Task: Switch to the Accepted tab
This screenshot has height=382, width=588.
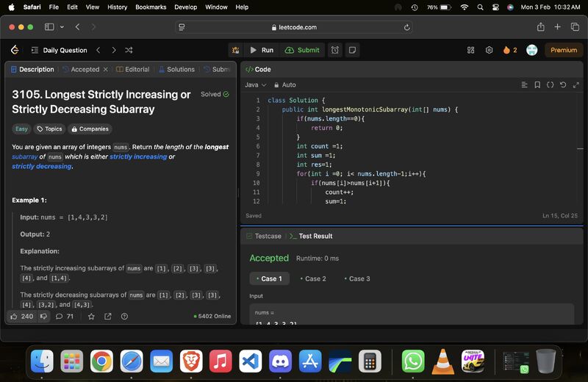Action: (82, 69)
